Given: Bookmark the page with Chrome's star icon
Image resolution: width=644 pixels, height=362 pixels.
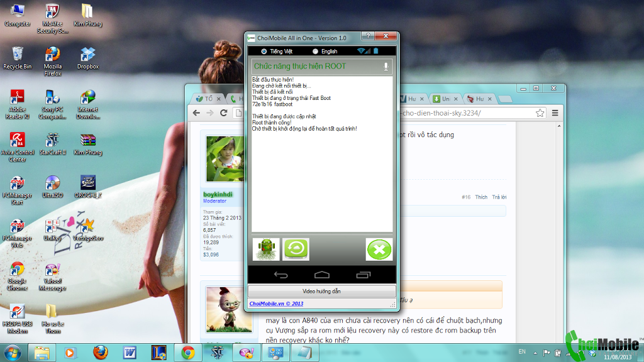Looking at the screenshot, I should click(540, 113).
